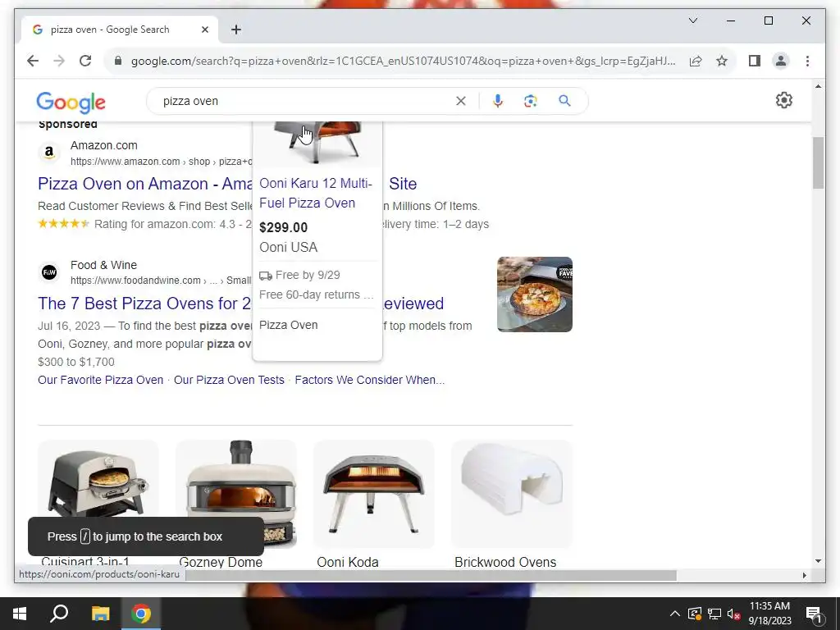The width and height of the screenshot is (840, 630).
Task: Open a new tab
Action: (x=235, y=30)
